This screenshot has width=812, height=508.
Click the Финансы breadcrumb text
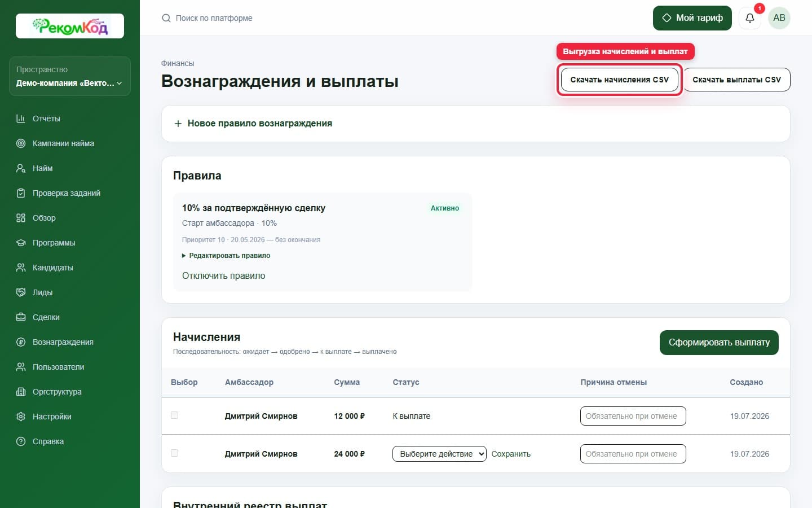pos(178,63)
